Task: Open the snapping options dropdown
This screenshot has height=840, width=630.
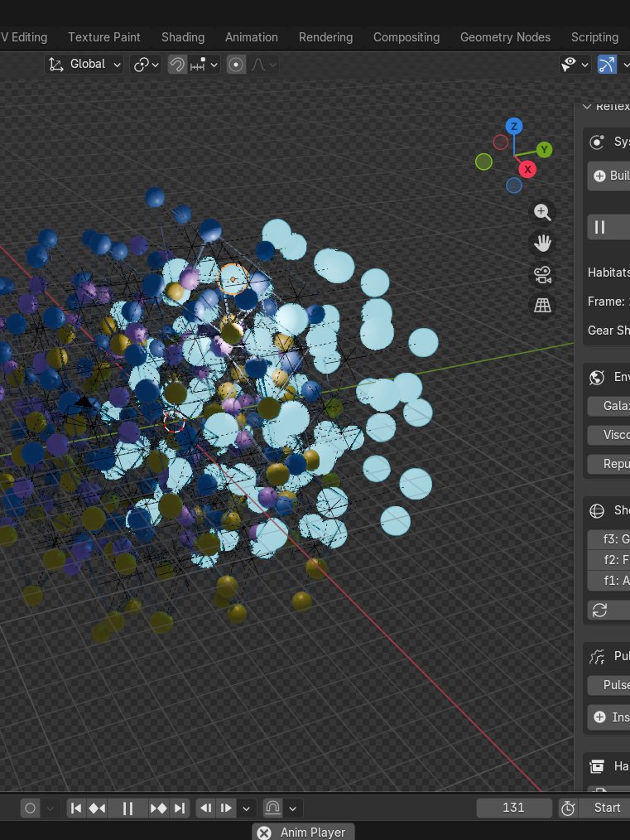Action: [x=204, y=65]
